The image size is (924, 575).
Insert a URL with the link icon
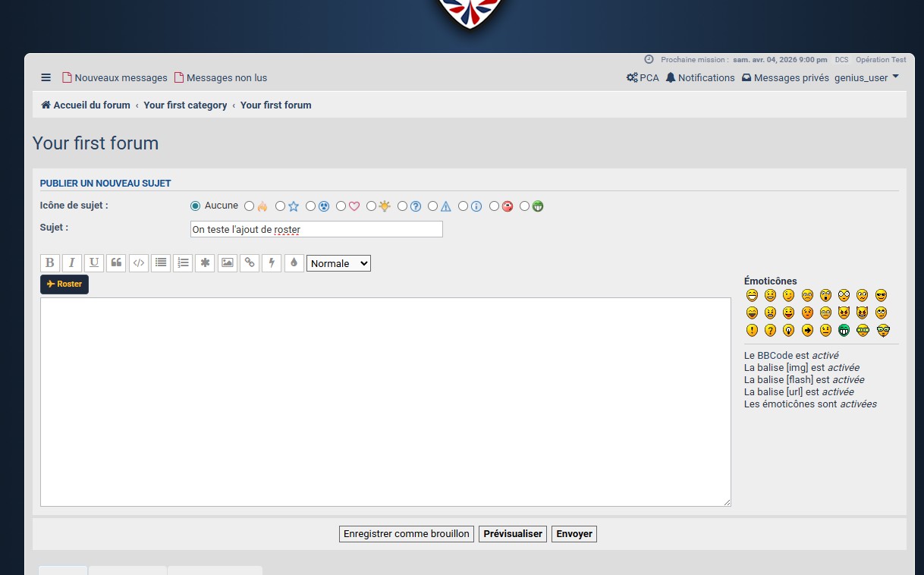pyautogui.click(x=250, y=263)
